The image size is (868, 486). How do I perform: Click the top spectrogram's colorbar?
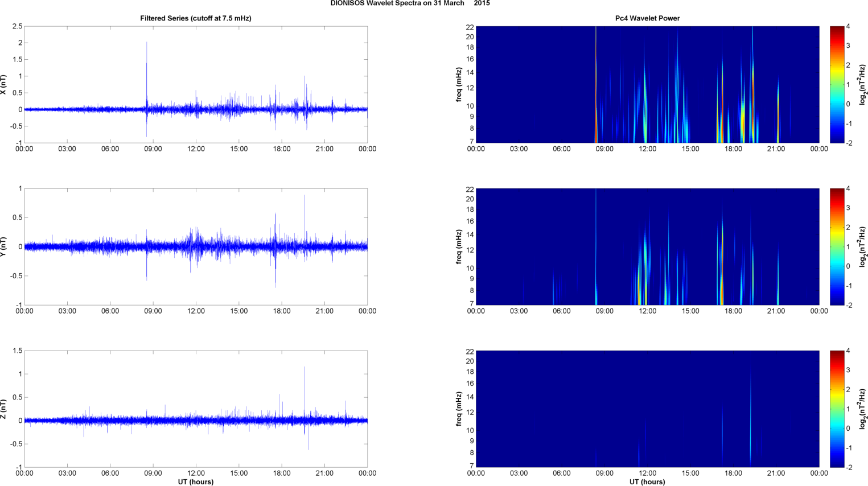coord(837,84)
